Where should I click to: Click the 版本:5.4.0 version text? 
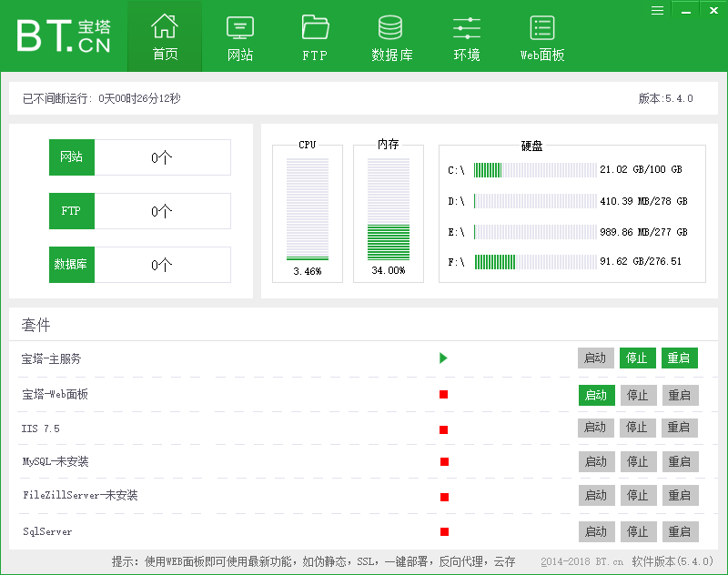tap(665, 98)
